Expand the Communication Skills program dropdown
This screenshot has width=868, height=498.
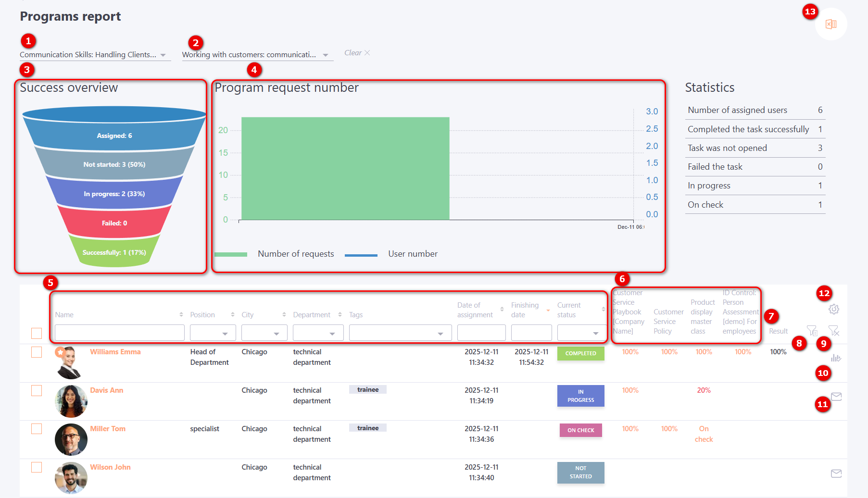(163, 55)
